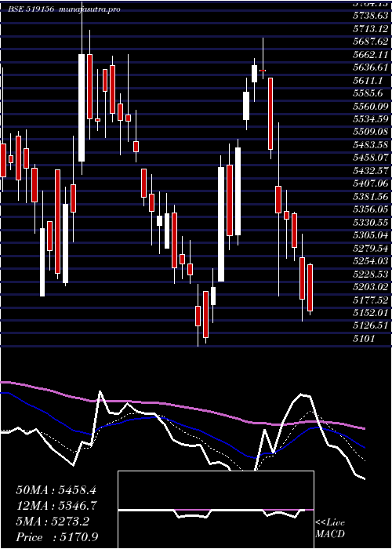
Task: Click the last red candlestick on the chart
Action: point(310,288)
